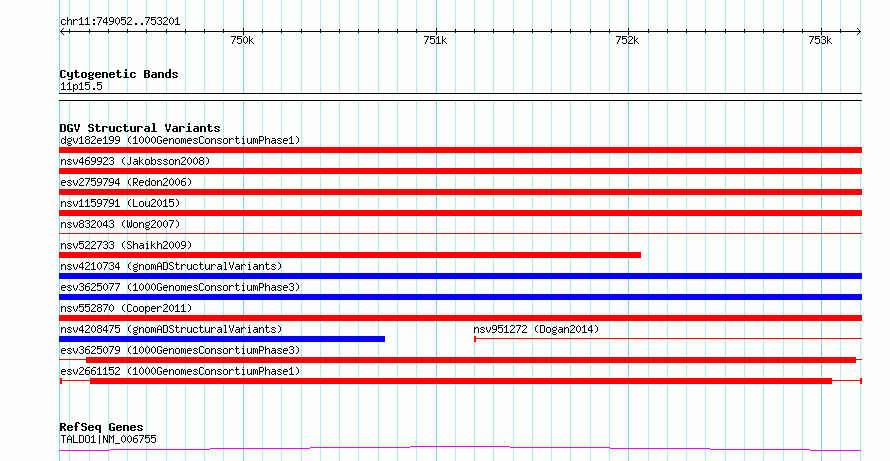Image resolution: width=890 pixels, height=461 pixels.
Task: Click the red bar under nsv522733
Action: pos(350,255)
